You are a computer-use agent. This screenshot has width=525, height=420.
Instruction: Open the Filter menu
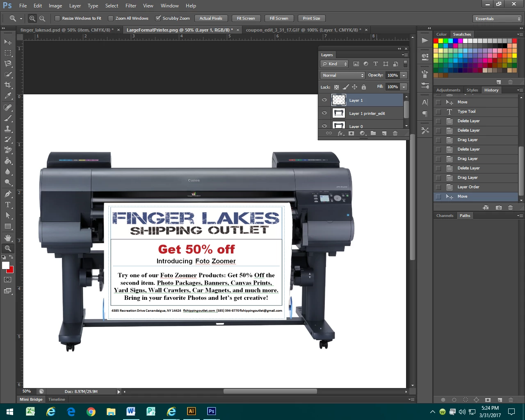pos(131,6)
